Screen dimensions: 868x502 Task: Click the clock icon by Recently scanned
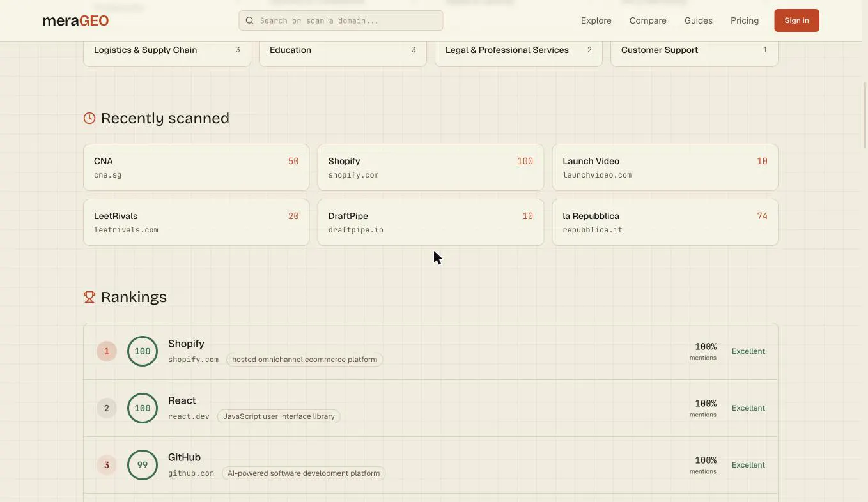pos(89,118)
